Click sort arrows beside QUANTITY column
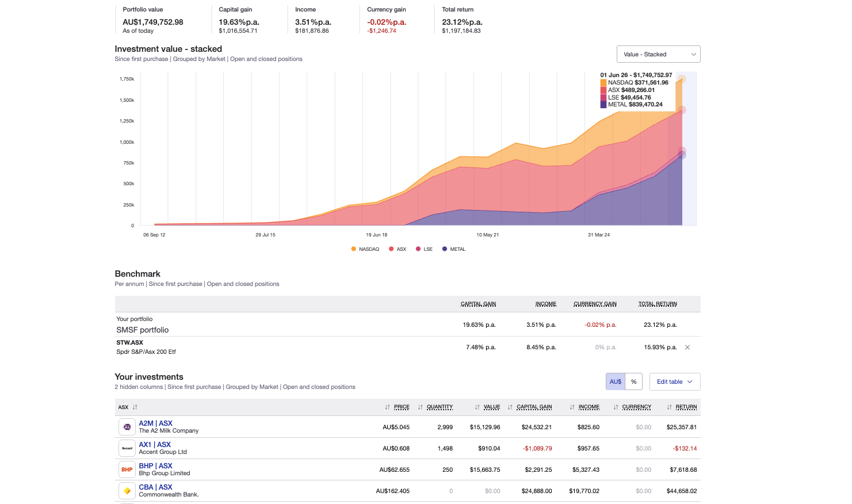 (x=420, y=407)
